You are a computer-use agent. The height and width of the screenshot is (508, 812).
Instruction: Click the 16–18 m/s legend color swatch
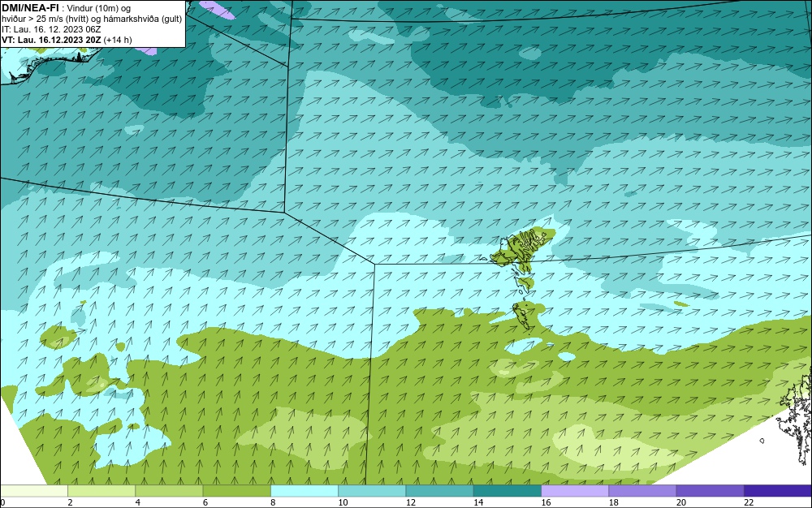[x=575, y=490]
